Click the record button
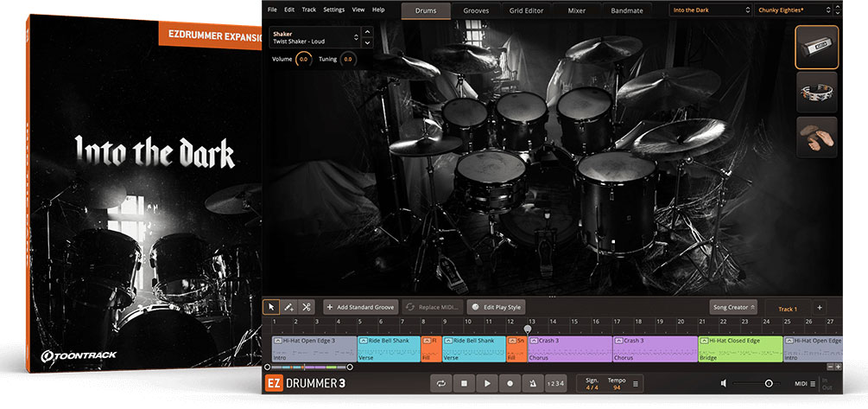The image size is (868, 409). pyautogui.click(x=510, y=383)
